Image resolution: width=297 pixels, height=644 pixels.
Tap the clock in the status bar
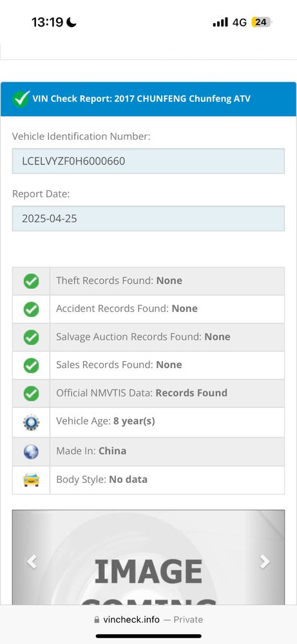point(47,22)
